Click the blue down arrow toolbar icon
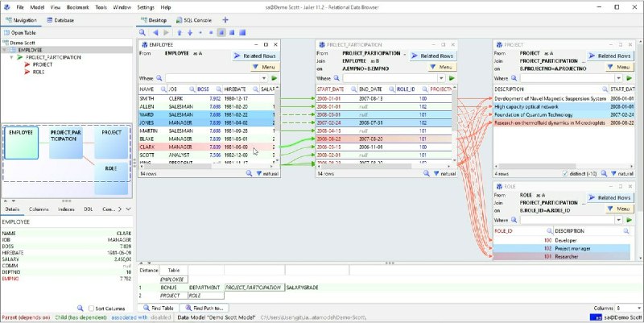The height and width of the screenshot is (323, 644). [190, 32]
